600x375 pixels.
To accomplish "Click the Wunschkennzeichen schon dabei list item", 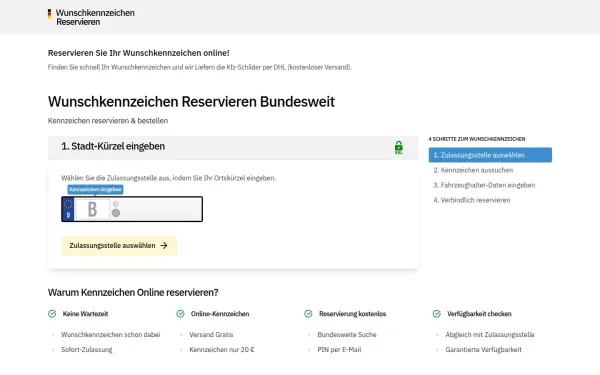I will click(x=111, y=334).
